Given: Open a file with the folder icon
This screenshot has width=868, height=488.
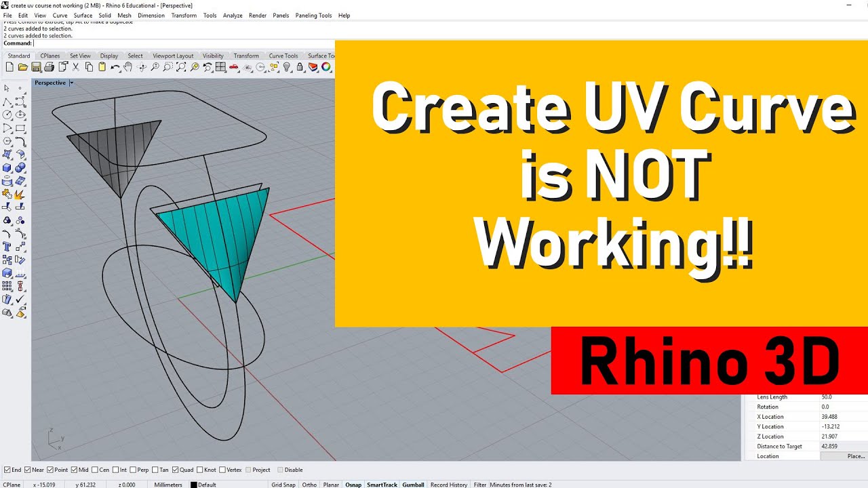Looking at the screenshot, I should 23,67.
